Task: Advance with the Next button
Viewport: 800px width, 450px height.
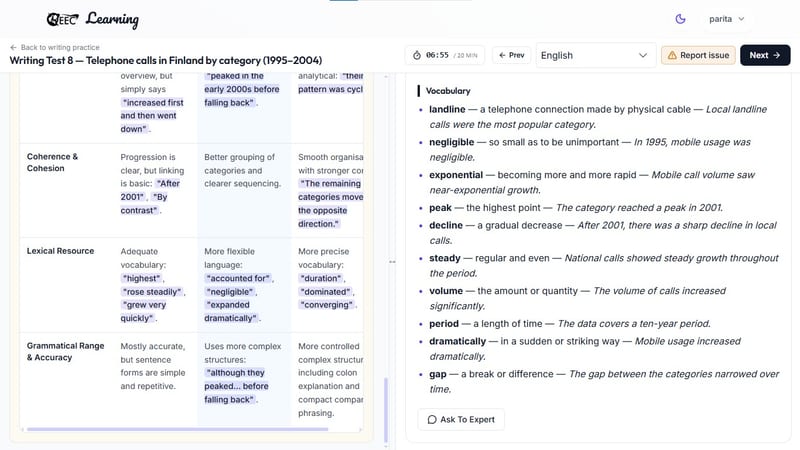Action: point(765,55)
